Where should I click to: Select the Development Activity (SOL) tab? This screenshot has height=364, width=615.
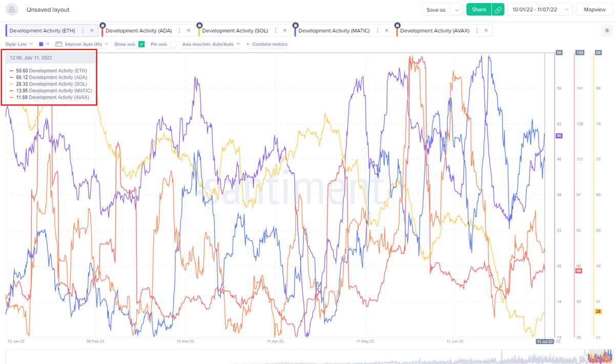point(235,31)
